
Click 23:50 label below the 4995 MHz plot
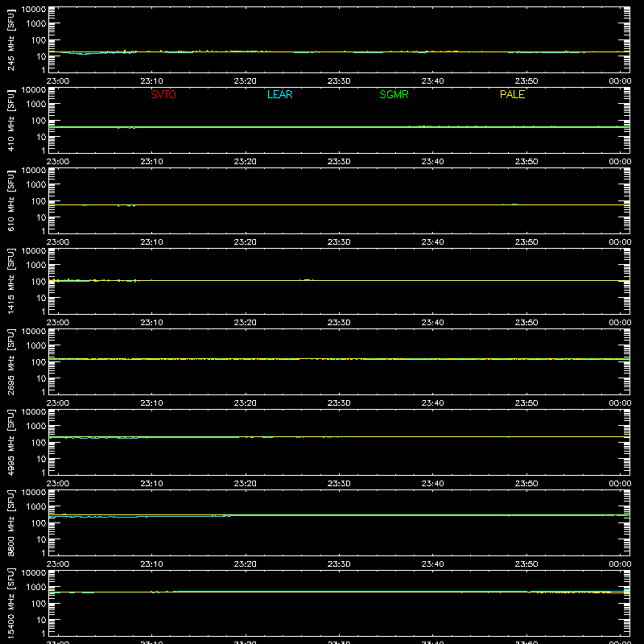526,484
